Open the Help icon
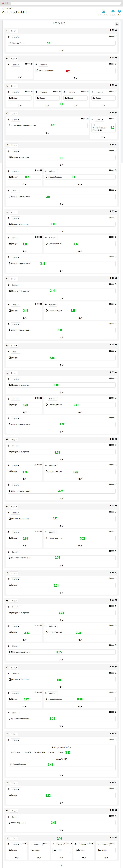Image resolution: width=123 pixels, height=868 pixels. click(x=119, y=11)
